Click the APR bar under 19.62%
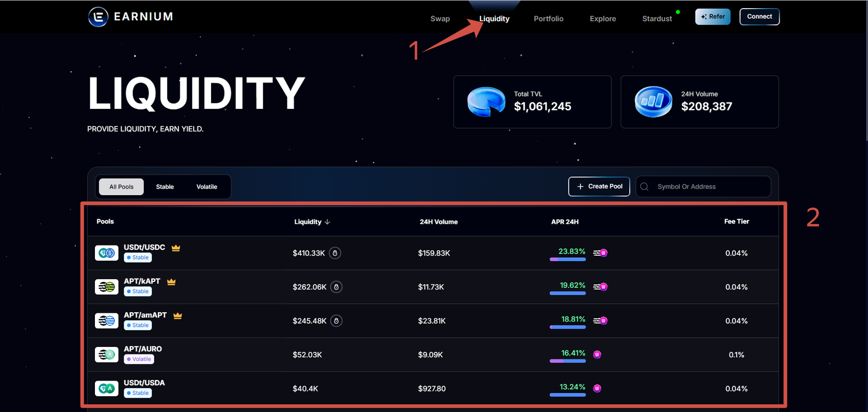868x412 pixels. coord(567,293)
